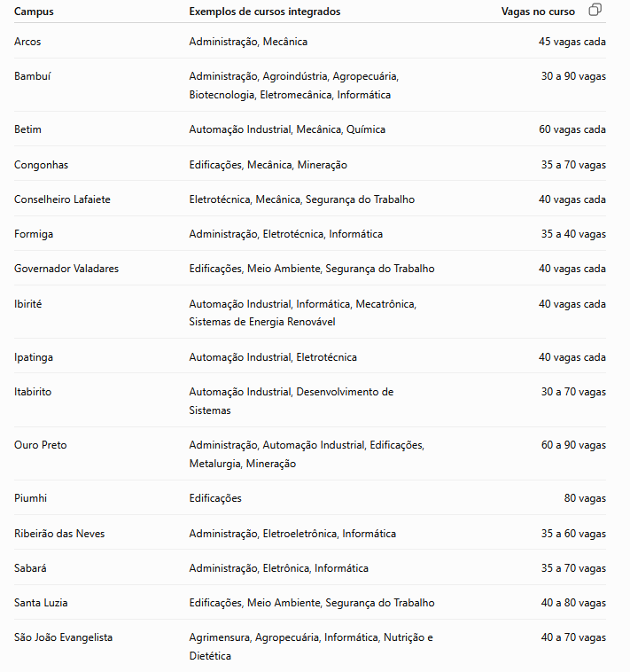Viewport: 630px width, 672px height.
Task: Click the Congonhas campus cell
Action: coord(41,165)
